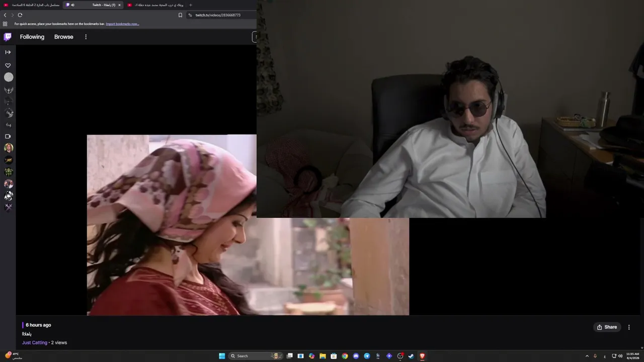Open the Twitch home logo
The width and height of the screenshot is (644, 362).
[8, 37]
